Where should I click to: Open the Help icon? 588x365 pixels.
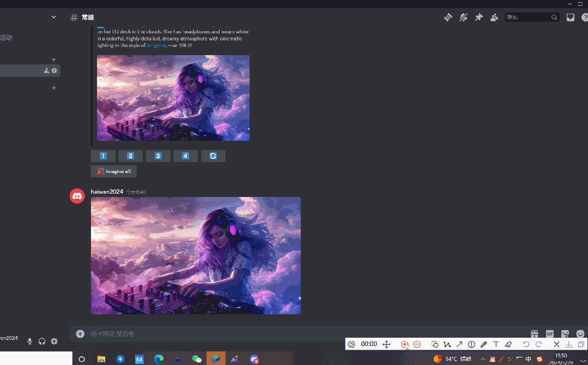pos(585,17)
